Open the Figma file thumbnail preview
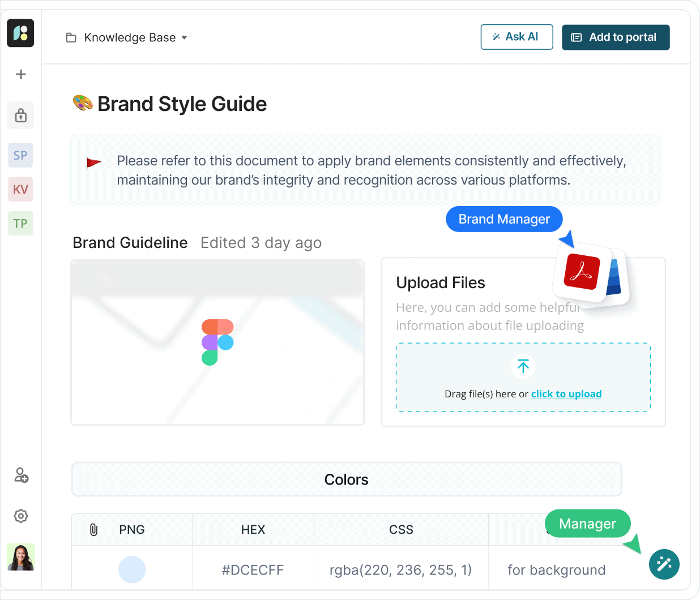The image size is (700, 600). (x=217, y=342)
